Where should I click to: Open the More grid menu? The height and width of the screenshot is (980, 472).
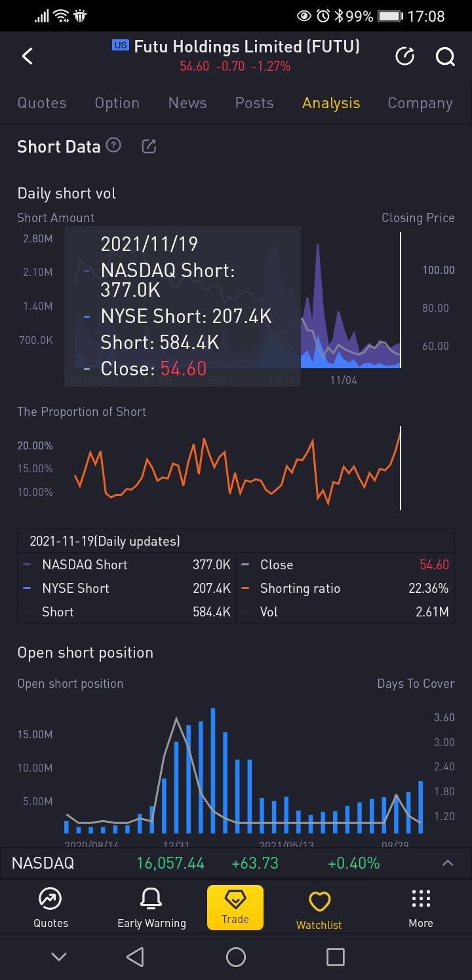click(421, 907)
